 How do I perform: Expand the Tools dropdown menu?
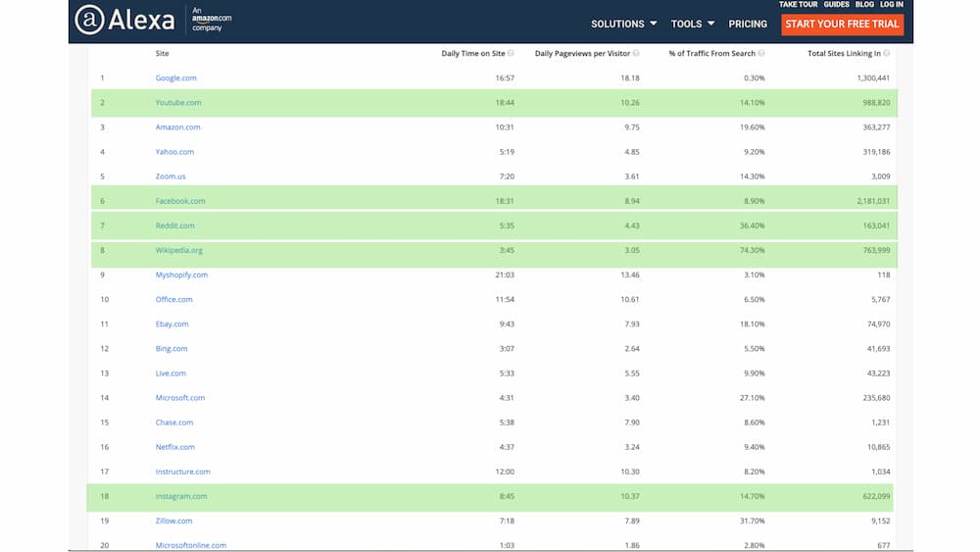pyautogui.click(x=693, y=24)
